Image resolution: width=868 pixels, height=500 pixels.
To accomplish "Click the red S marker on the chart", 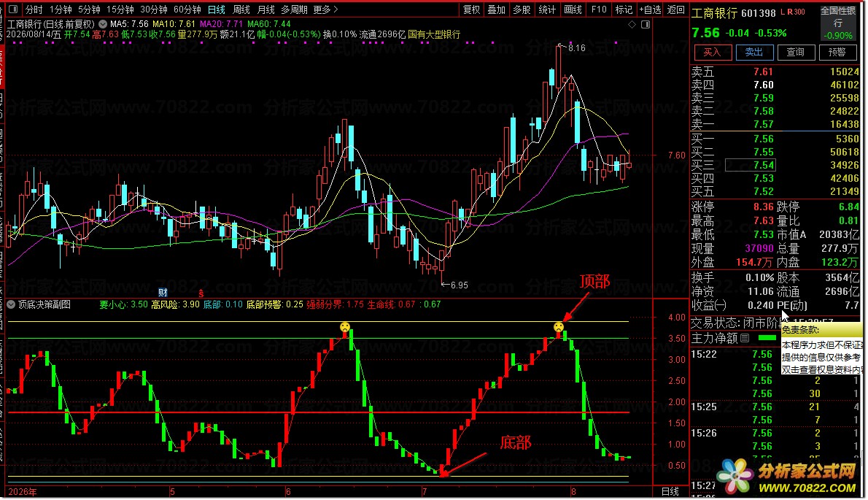I will [x=201, y=293].
